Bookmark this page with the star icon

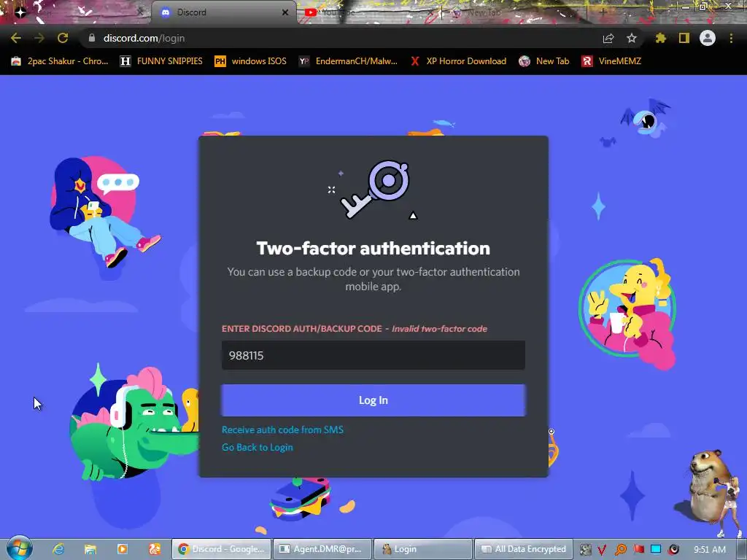(x=632, y=38)
